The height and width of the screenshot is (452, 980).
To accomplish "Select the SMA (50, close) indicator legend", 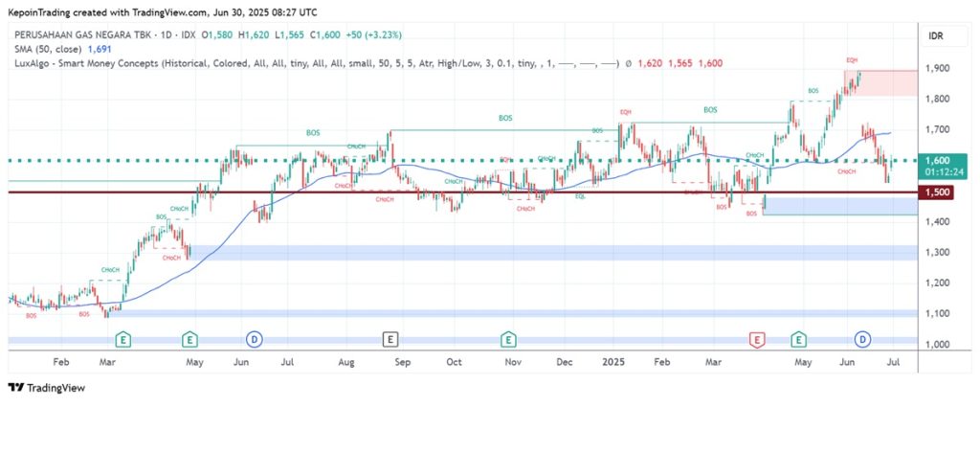I will [63, 49].
